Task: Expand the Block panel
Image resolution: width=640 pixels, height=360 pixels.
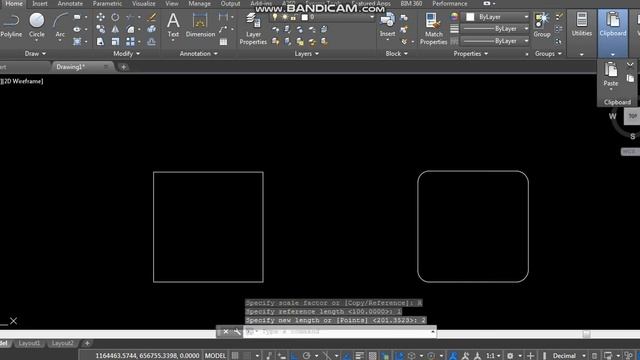Action: pyautogui.click(x=396, y=53)
